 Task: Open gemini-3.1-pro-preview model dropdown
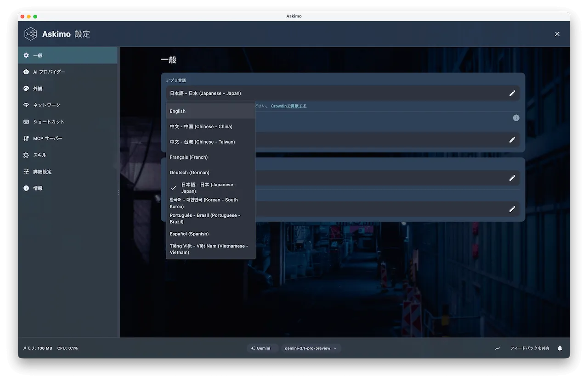311,348
